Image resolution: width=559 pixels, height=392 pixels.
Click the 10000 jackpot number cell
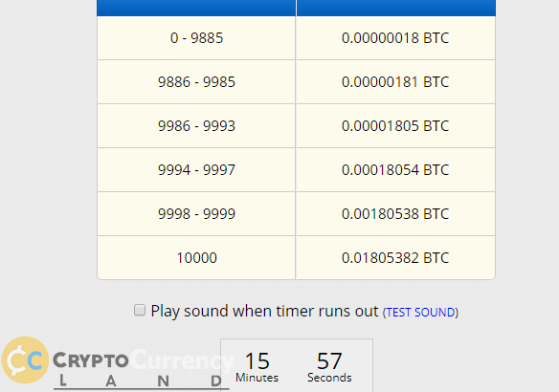(x=196, y=258)
